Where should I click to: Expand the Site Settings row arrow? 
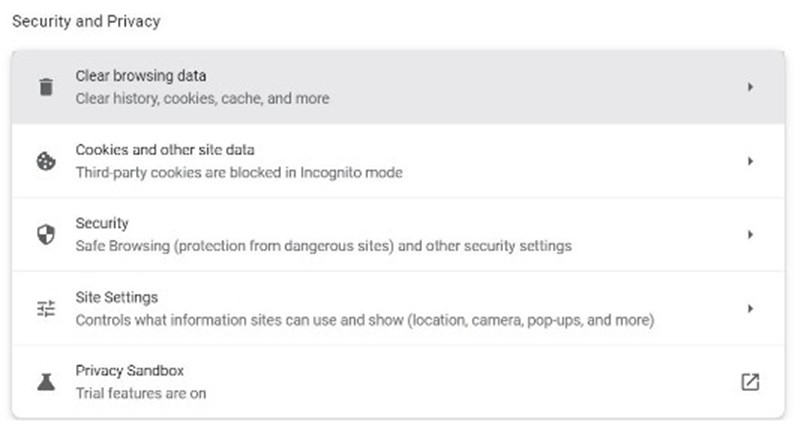point(750,309)
